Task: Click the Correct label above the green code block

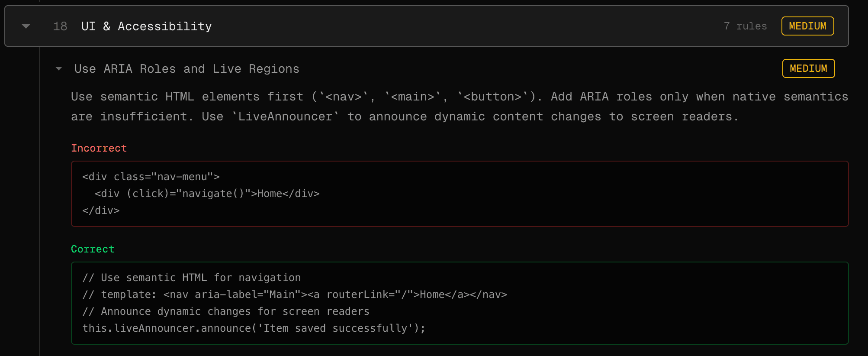Action: [93, 249]
